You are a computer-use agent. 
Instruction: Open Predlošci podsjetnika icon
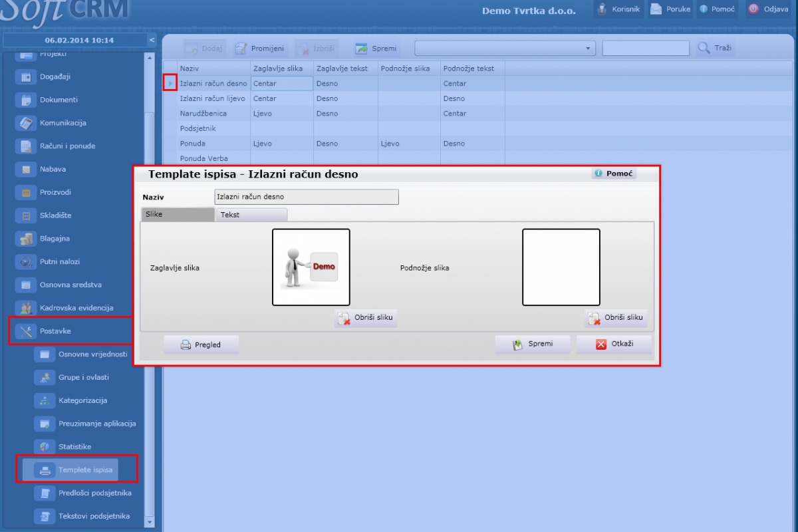pyautogui.click(x=45, y=493)
